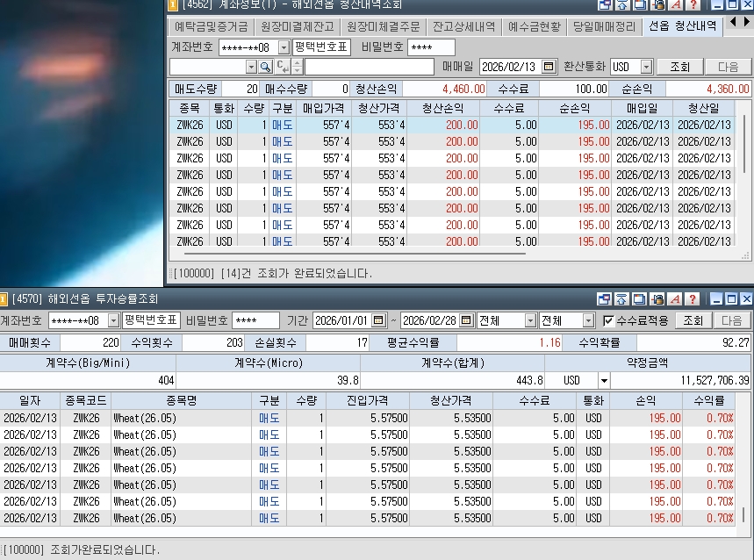754x560 pixels.
Task: Switch to the 원장미결제잔고 tab
Action: click(x=297, y=26)
